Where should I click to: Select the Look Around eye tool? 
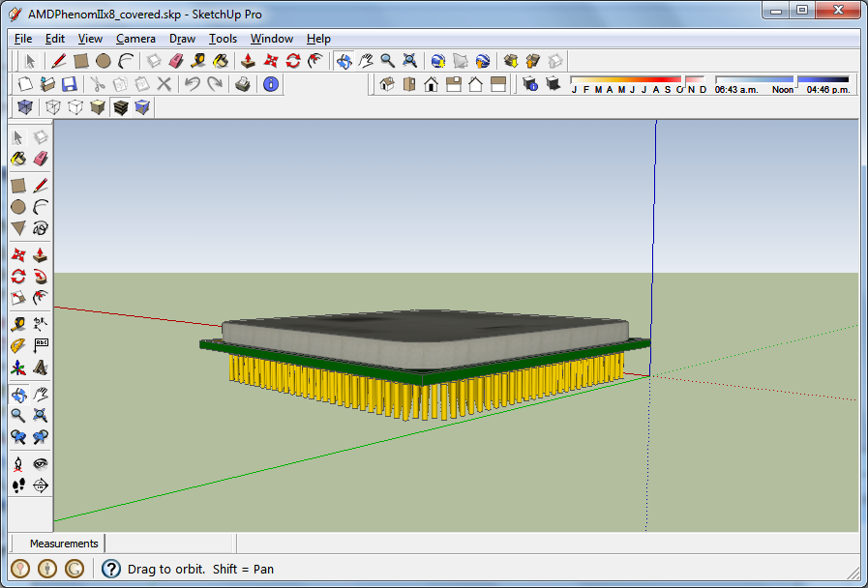(x=41, y=463)
